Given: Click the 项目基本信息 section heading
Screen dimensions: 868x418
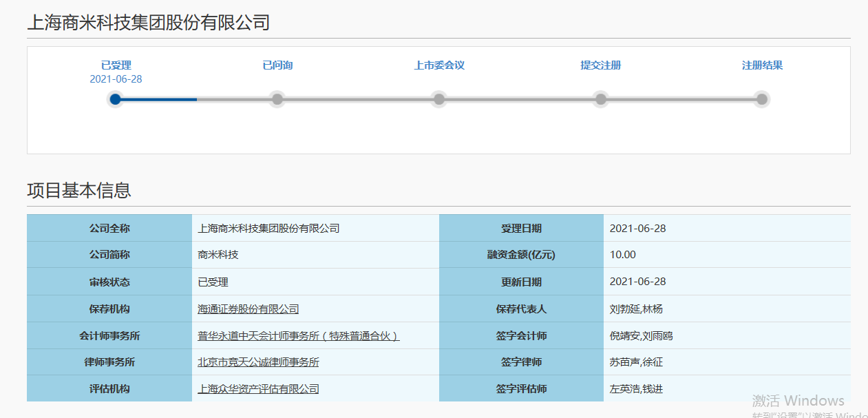Looking at the screenshot, I should point(79,190).
